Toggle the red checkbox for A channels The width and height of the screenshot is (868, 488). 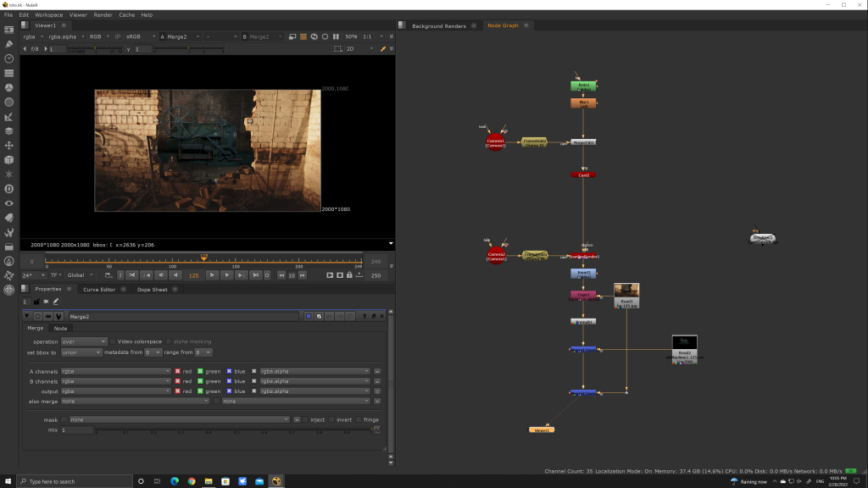pyautogui.click(x=178, y=371)
